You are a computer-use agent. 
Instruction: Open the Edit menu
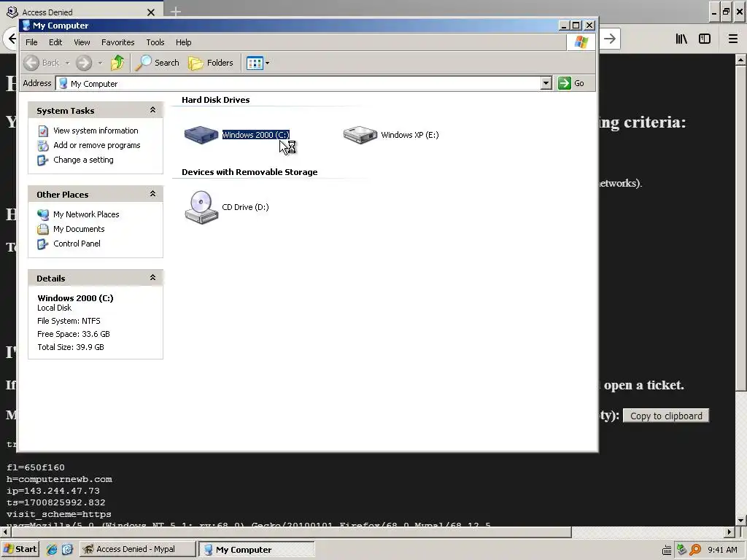point(55,42)
